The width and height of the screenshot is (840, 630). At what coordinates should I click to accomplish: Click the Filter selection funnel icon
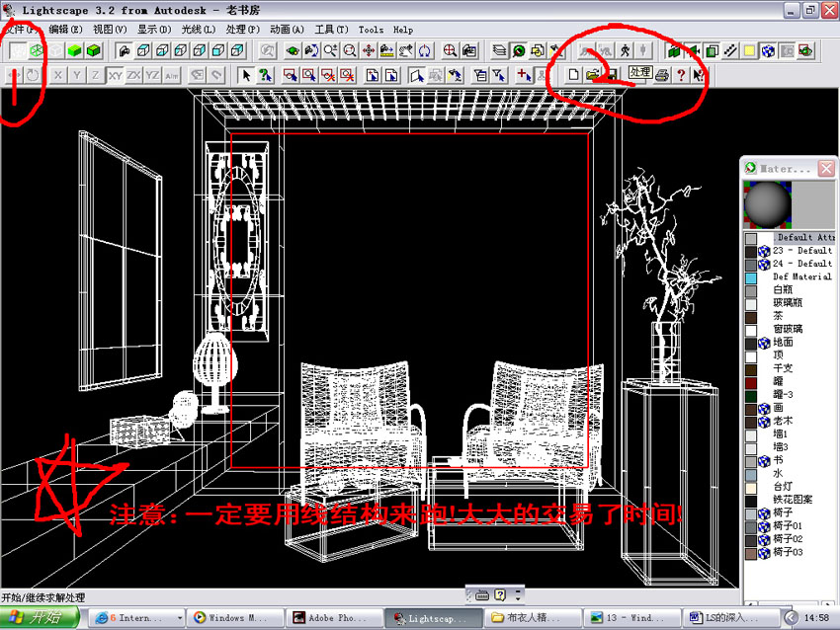[499, 75]
